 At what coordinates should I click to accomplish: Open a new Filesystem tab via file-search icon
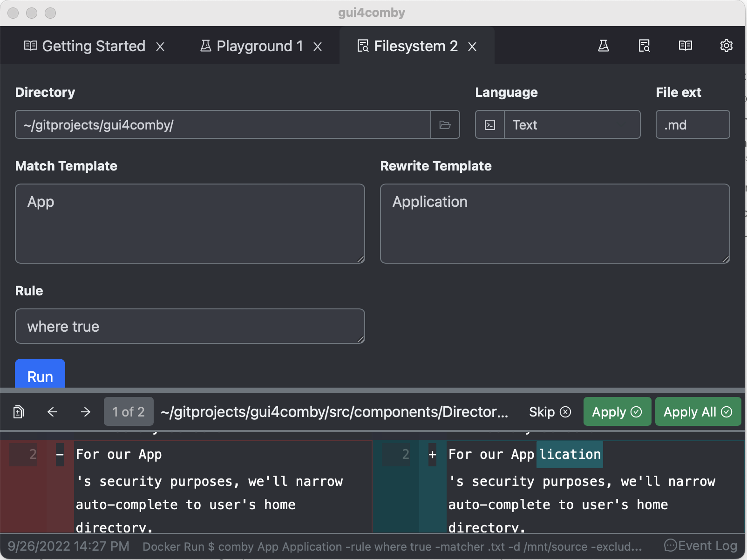(x=644, y=46)
